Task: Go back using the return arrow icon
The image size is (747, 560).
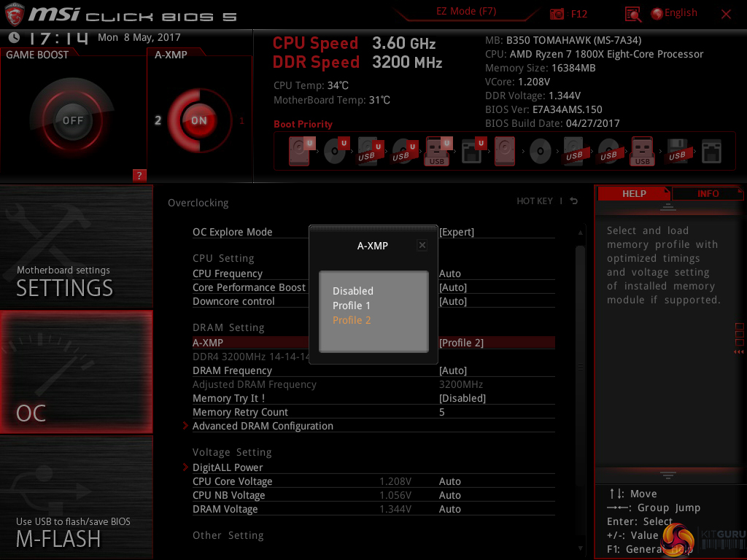Action: tap(574, 201)
